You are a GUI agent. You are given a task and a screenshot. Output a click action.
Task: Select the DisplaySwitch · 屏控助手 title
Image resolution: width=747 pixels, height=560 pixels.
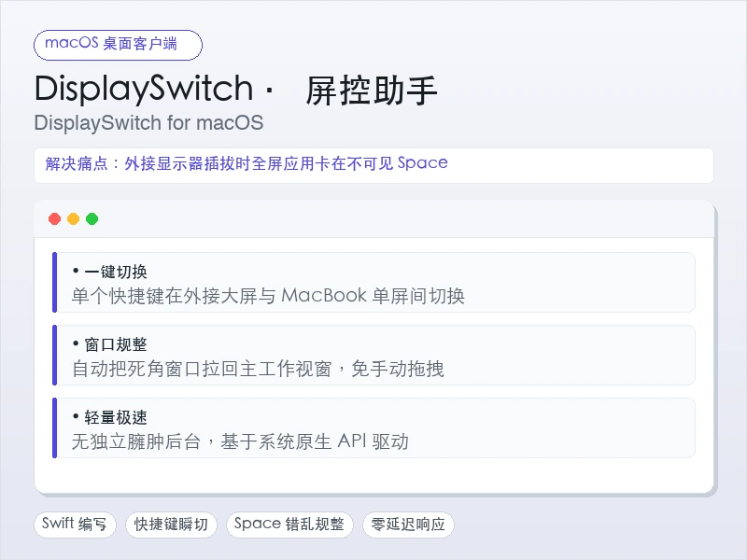(236, 90)
